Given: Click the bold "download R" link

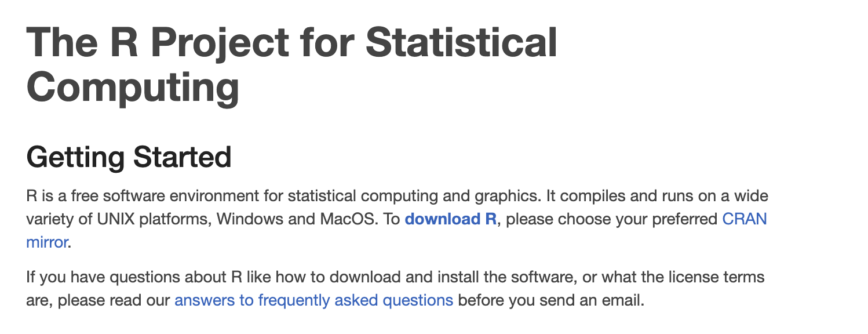Looking at the screenshot, I should pyautogui.click(x=450, y=219).
